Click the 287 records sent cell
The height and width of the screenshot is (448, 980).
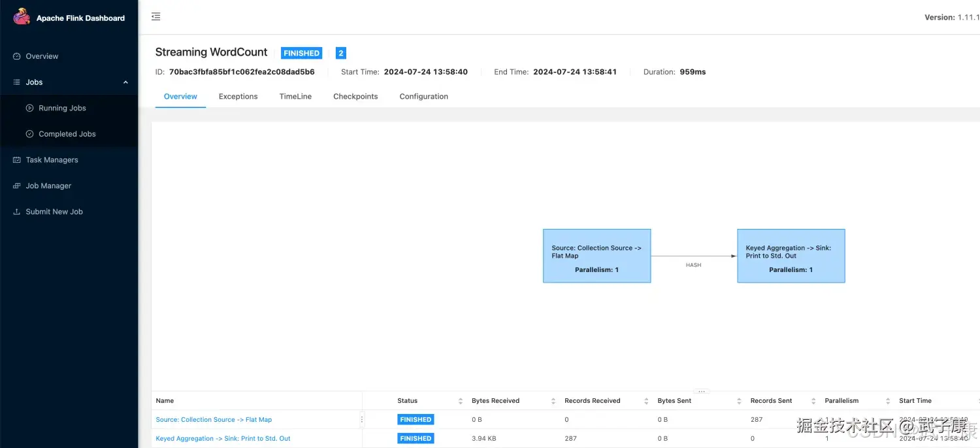tap(757, 420)
